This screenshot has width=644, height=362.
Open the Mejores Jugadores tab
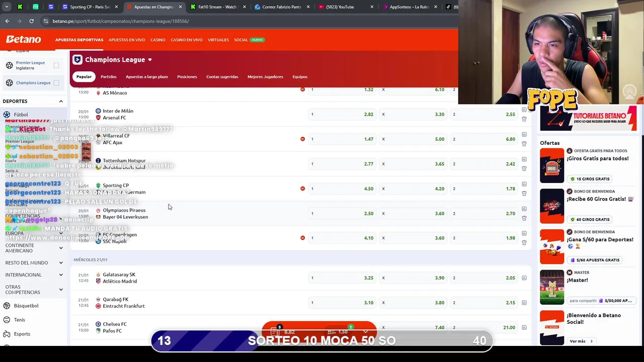pyautogui.click(x=265, y=76)
